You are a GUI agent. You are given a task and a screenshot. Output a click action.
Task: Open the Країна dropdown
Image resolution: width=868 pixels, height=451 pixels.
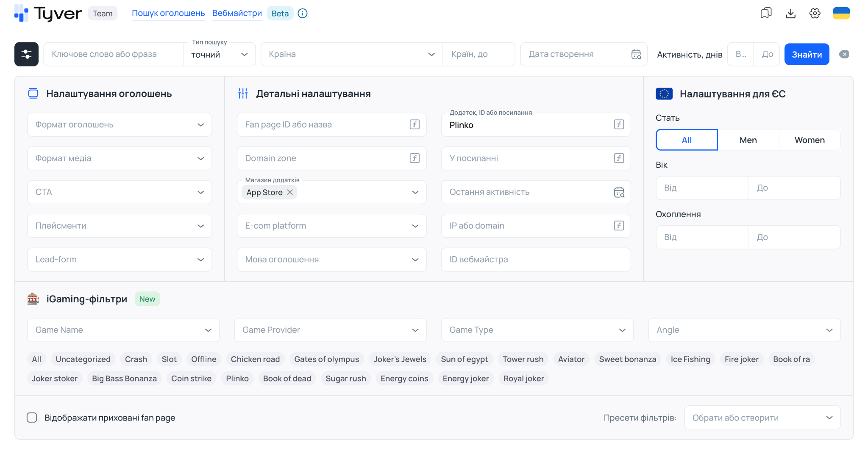[x=352, y=54]
